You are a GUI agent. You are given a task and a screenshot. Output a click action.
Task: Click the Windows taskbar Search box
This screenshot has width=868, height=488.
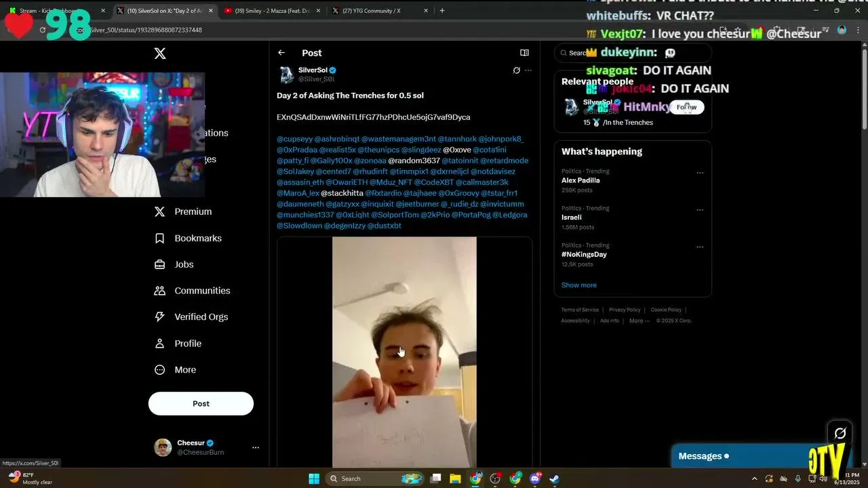(x=376, y=479)
